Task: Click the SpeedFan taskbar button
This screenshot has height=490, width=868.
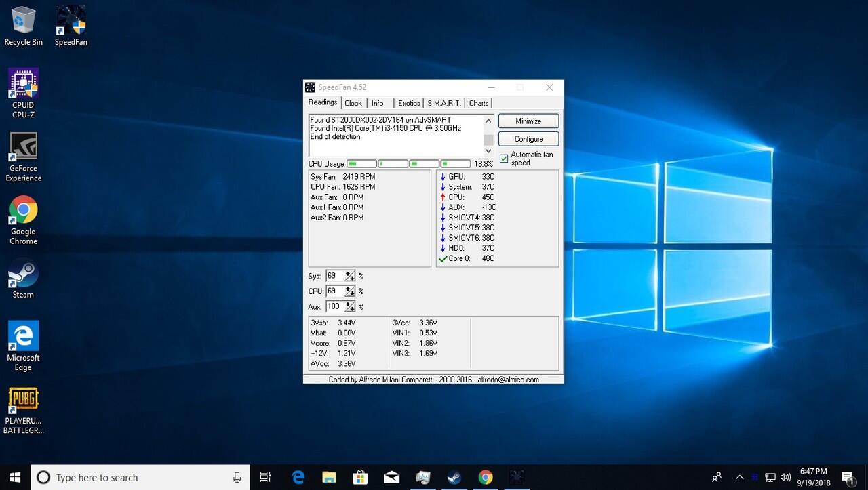Action: click(x=517, y=477)
